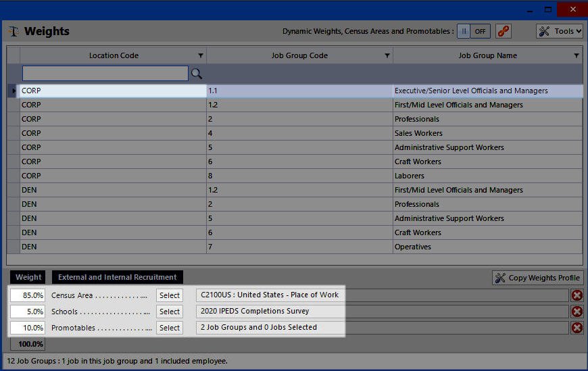
Task: Select DEN First/Mid Level Officials and Managers
Action: click(x=295, y=190)
